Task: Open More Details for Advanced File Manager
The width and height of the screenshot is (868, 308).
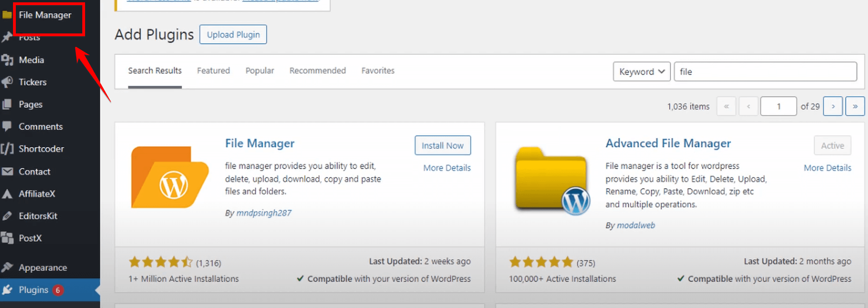Action: point(827,168)
